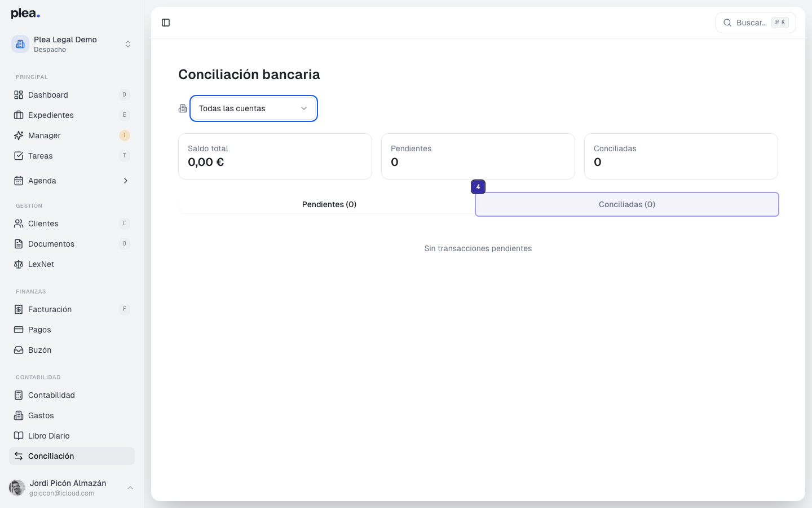Open the Todas las cuentas dropdown
The image size is (812, 508).
(254, 108)
